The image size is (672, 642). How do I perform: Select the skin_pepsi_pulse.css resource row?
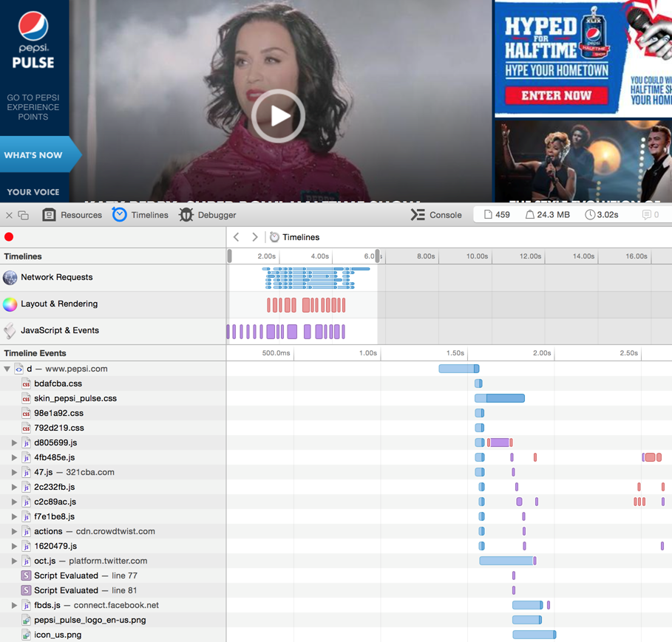(x=113, y=398)
